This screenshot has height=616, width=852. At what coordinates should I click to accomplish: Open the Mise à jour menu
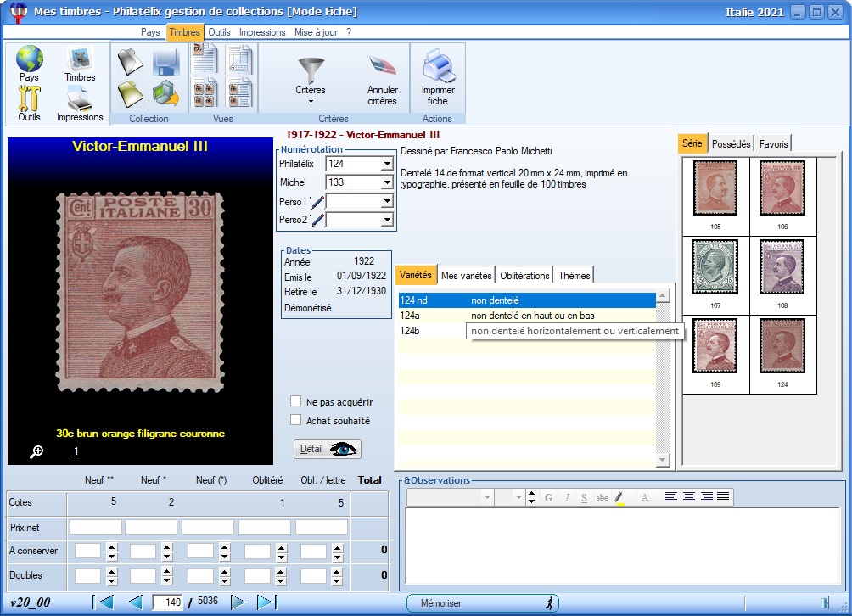tap(317, 32)
